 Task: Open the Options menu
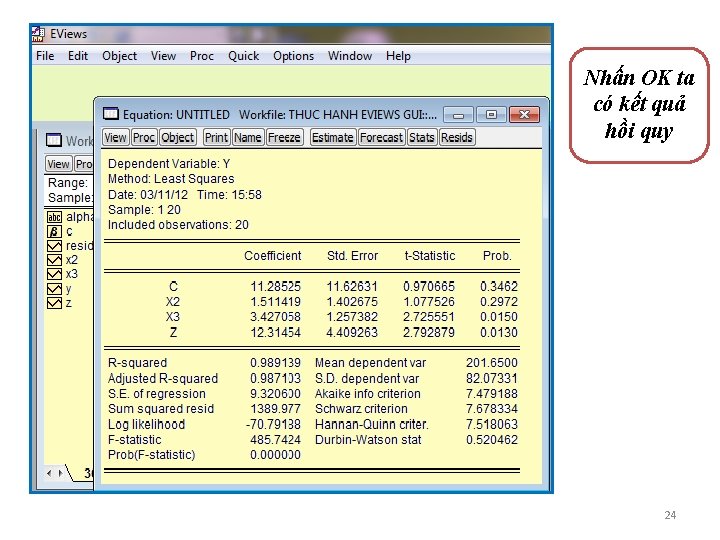click(x=293, y=56)
